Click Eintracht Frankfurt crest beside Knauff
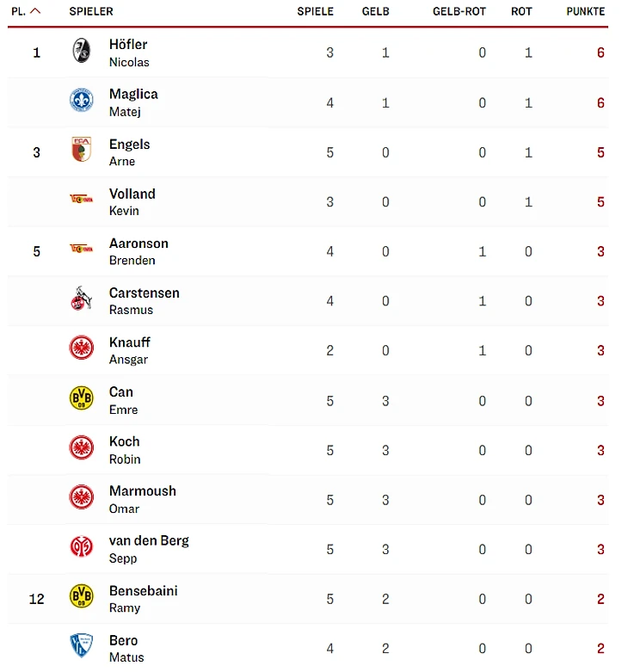This screenshot has height=672, width=628. pyautogui.click(x=82, y=348)
